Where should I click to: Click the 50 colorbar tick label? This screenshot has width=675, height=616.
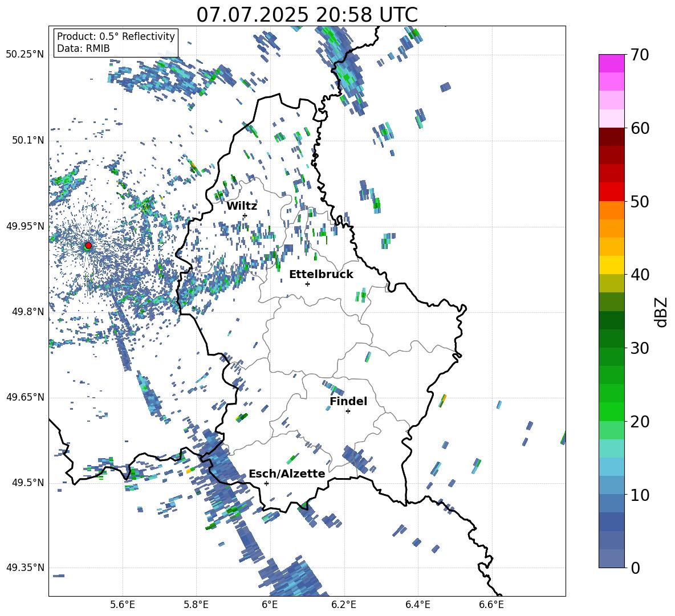(x=640, y=201)
